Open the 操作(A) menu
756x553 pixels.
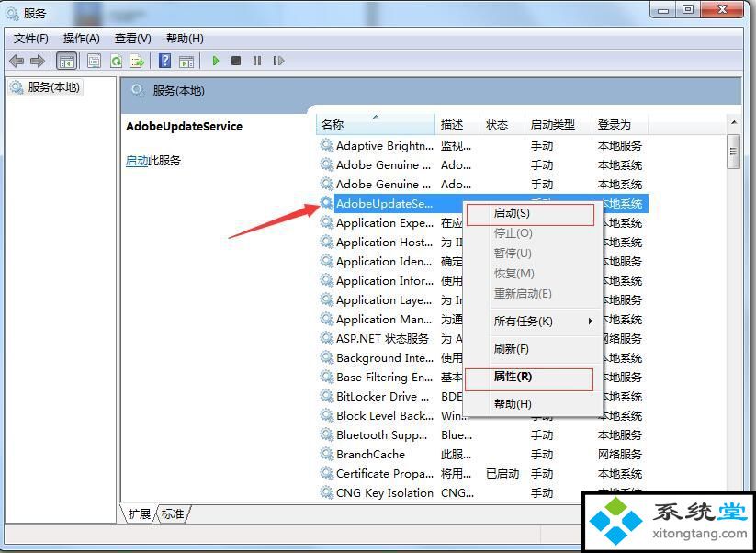(x=82, y=38)
